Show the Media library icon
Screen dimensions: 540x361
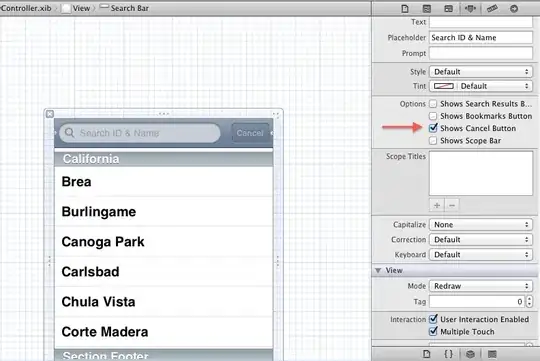(492, 354)
